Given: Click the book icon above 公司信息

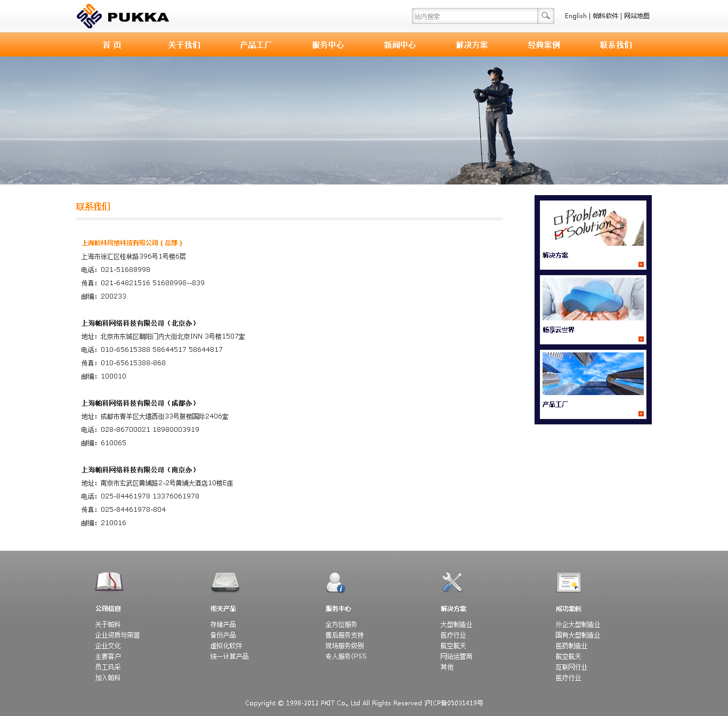Looking at the screenshot, I should [x=109, y=582].
